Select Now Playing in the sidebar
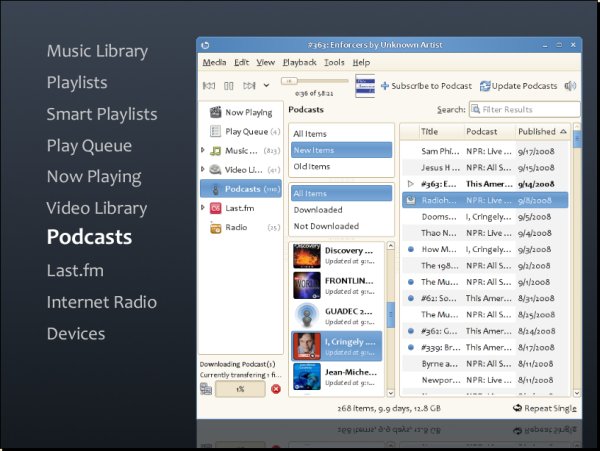The width and height of the screenshot is (600, 451). click(241, 112)
